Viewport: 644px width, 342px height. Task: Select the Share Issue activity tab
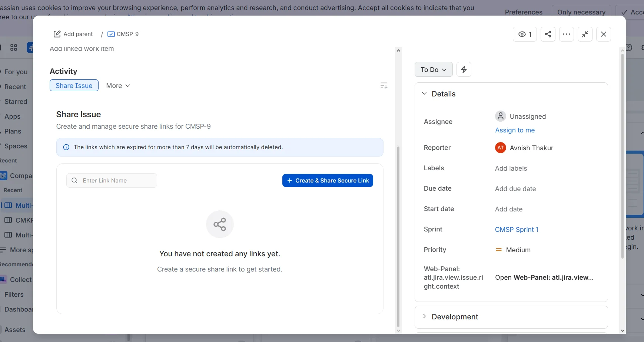click(x=74, y=86)
